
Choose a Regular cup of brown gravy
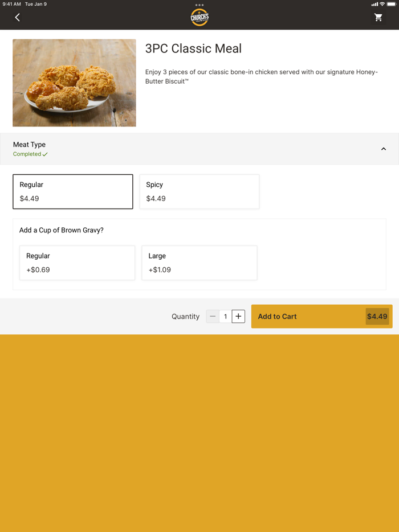(x=77, y=263)
